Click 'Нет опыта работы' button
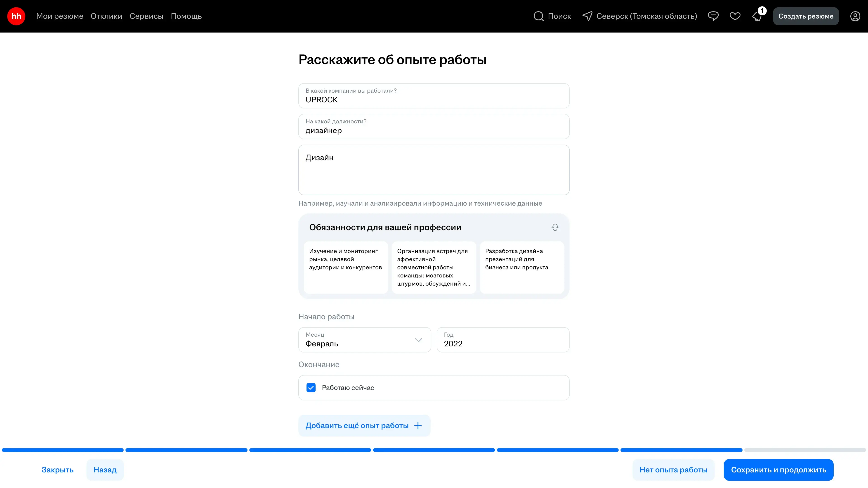The width and height of the screenshot is (868, 488). coord(673,470)
